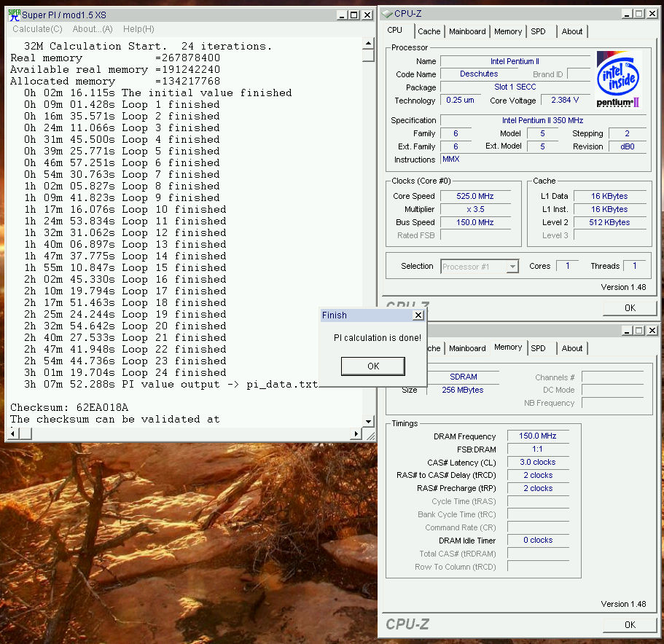Click the Super PI app icon in title bar
This screenshot has height=644, width=664.
14,15
